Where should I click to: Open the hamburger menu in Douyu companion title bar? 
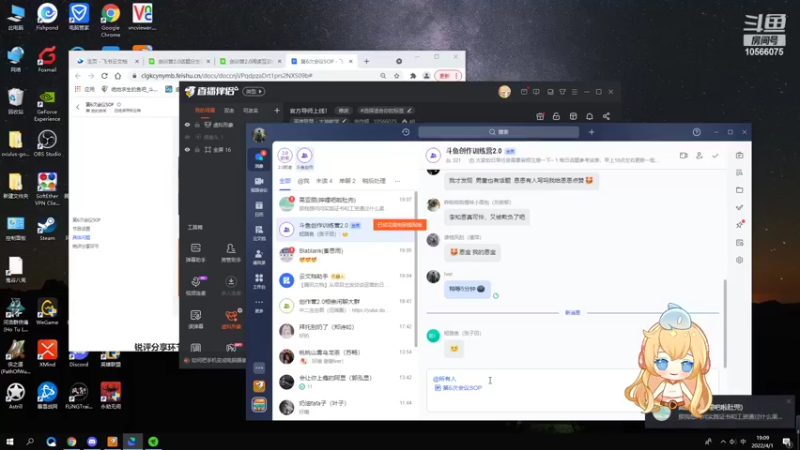pos(574,92)
